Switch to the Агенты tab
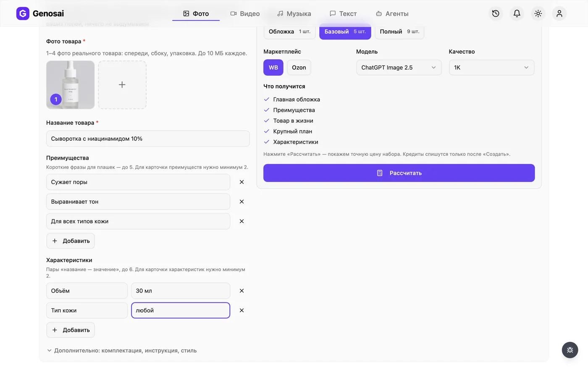 (x=392, y=13)
